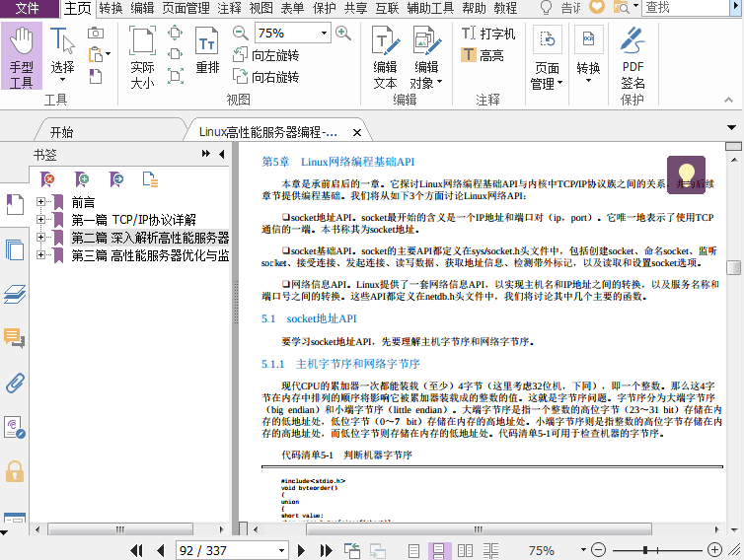
Task: Open the Edit Object (编辑对象) tool
Action: (x=426, y=57)
